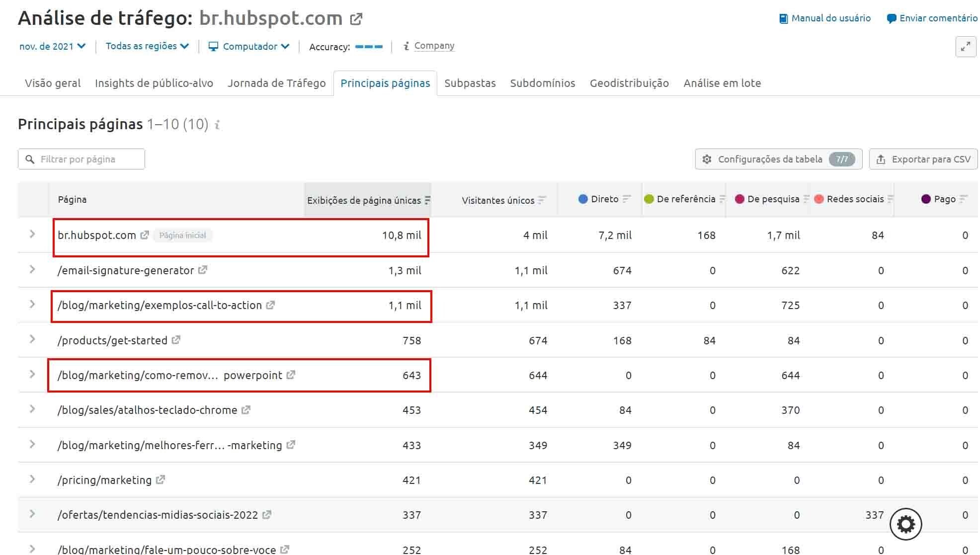Sort by Visitantes únicos column icon
The width and height of the screenshot is (980, 555).
(x=542, y=200)
